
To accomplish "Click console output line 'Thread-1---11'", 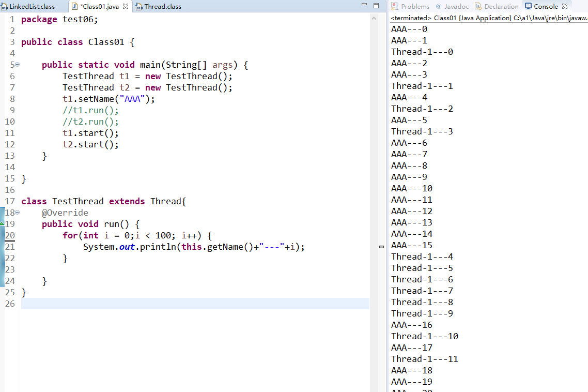I will [x=425, y=359].
